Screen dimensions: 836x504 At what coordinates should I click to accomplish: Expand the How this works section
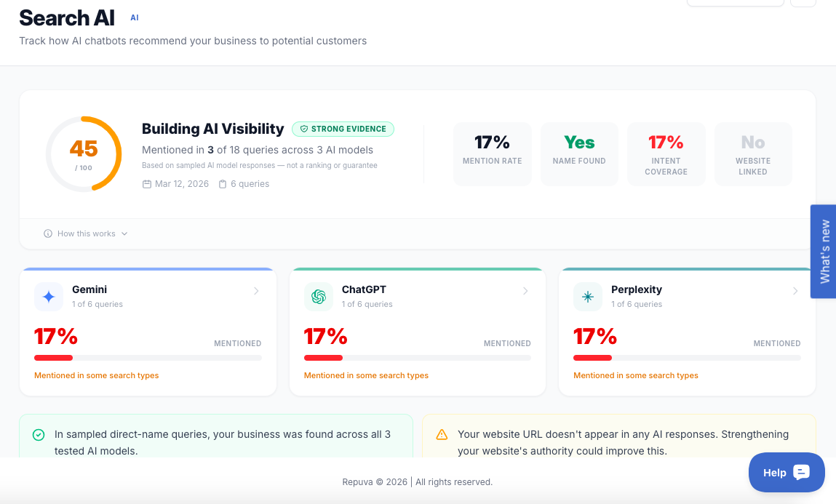point(86,233)
